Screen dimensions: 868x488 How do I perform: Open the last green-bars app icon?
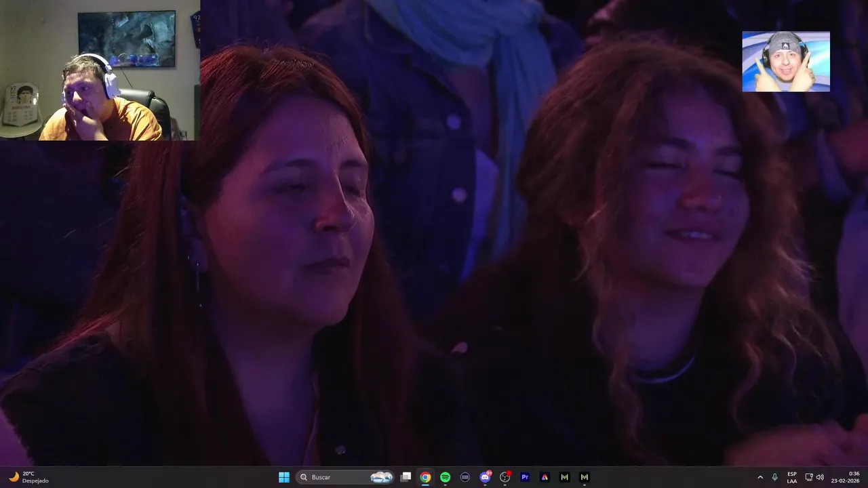tap(584, 477)
